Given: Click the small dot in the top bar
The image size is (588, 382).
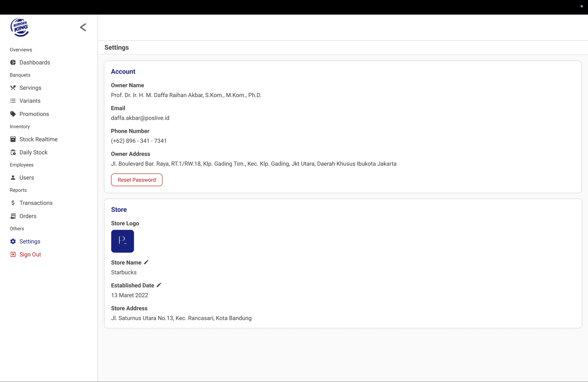Looking at the screenshot, I should 582,6.
